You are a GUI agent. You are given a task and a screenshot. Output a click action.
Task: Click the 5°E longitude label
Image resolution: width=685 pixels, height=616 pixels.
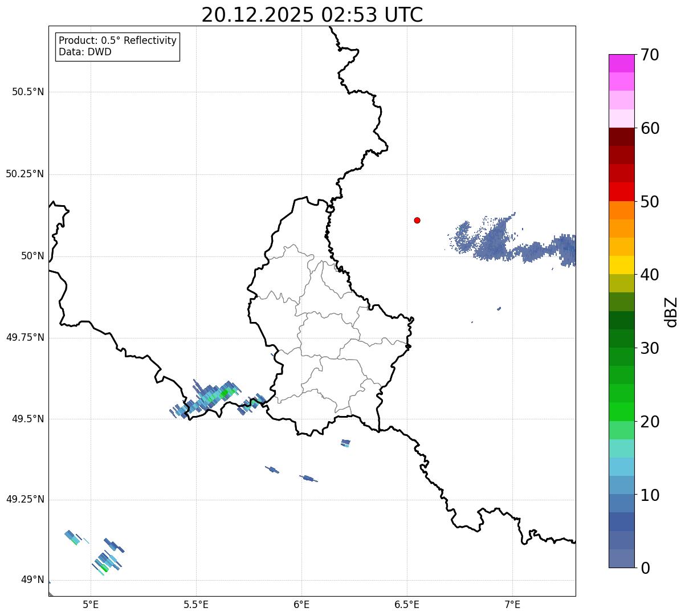coord(91,605)
